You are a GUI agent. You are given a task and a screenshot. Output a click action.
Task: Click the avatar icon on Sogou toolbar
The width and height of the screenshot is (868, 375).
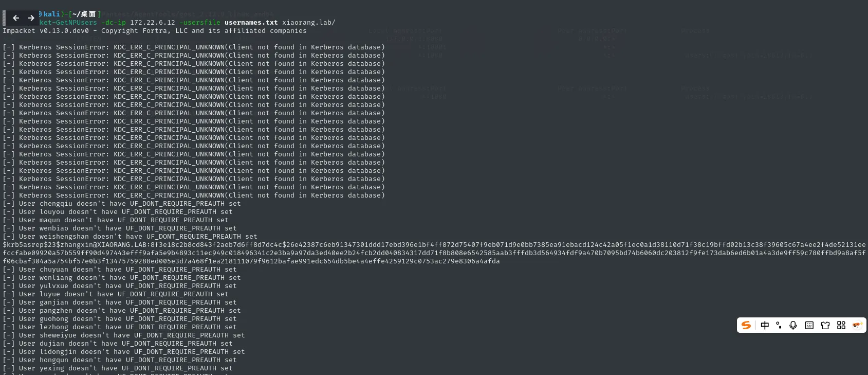click(x=857, y=325)
